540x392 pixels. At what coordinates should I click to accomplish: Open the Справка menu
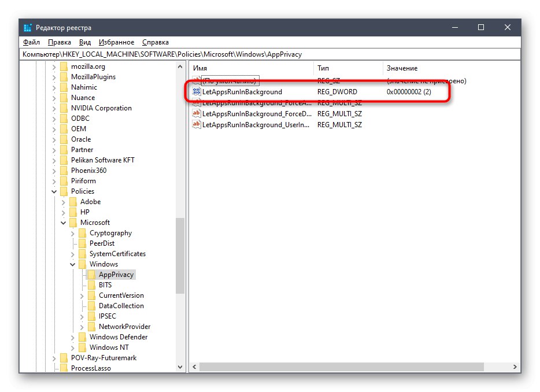click(x=156, y=42)
